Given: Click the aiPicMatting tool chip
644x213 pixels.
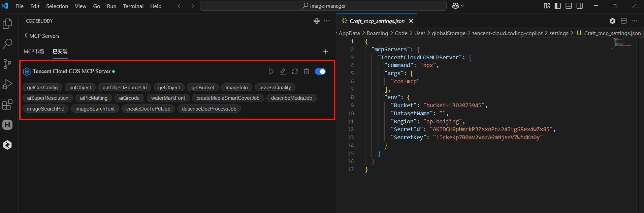Looking at the screenshot, I should 94,98.
